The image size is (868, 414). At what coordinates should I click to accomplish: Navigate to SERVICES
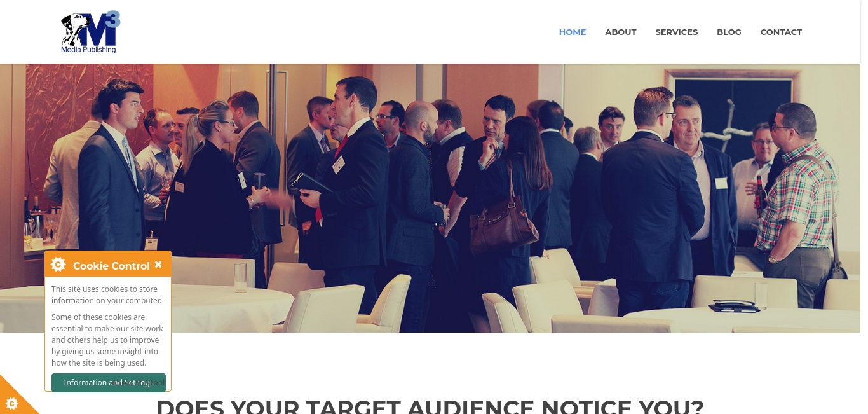click(677, 32)
